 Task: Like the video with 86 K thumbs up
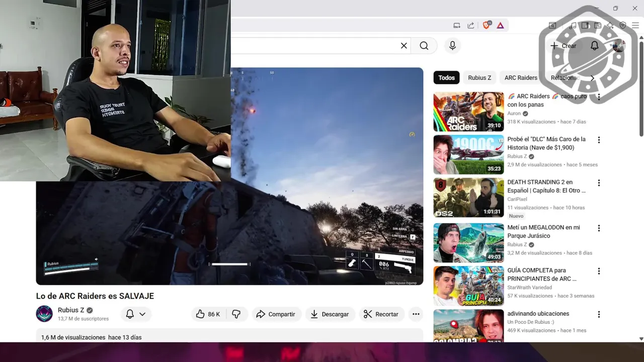coord(208,314)
